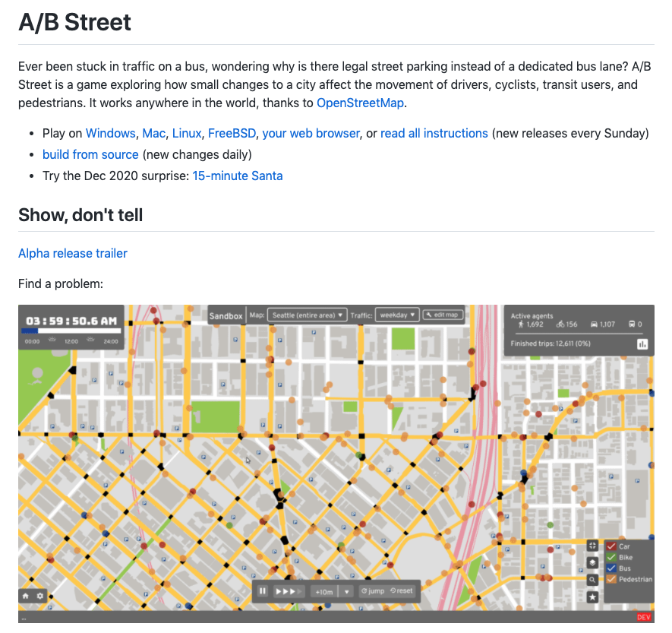Open settings via the gear icon on the map
The image size is (672, 633).
click(40, 596)
